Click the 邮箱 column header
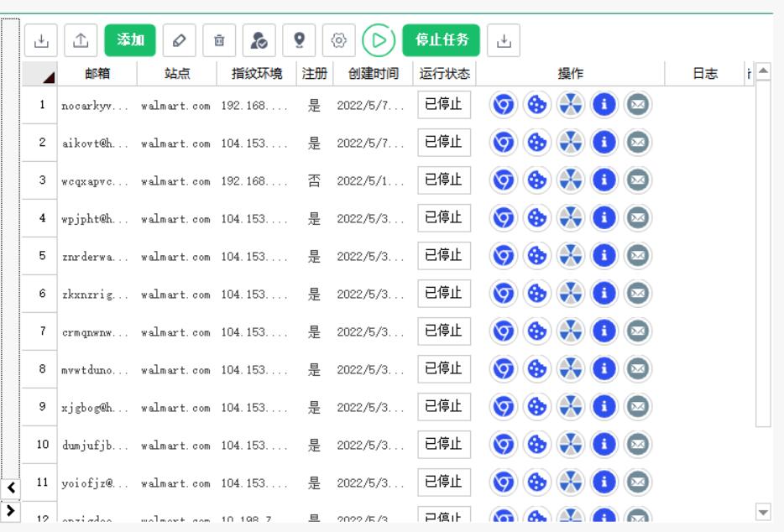This screenshot has width=784, height=532. click(x=97, y=74)
